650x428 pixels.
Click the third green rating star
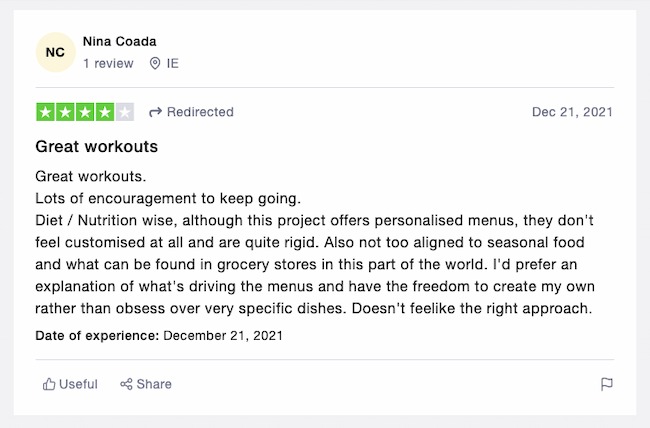click(x=84, y=112)
